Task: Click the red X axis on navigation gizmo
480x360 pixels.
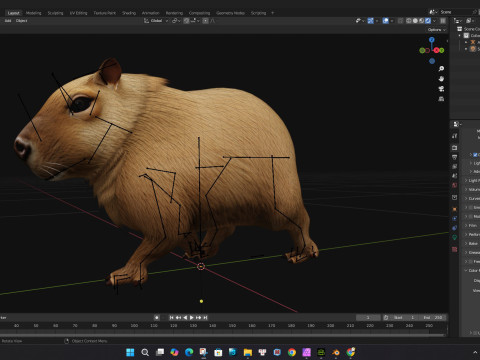Action: point(436,50)
